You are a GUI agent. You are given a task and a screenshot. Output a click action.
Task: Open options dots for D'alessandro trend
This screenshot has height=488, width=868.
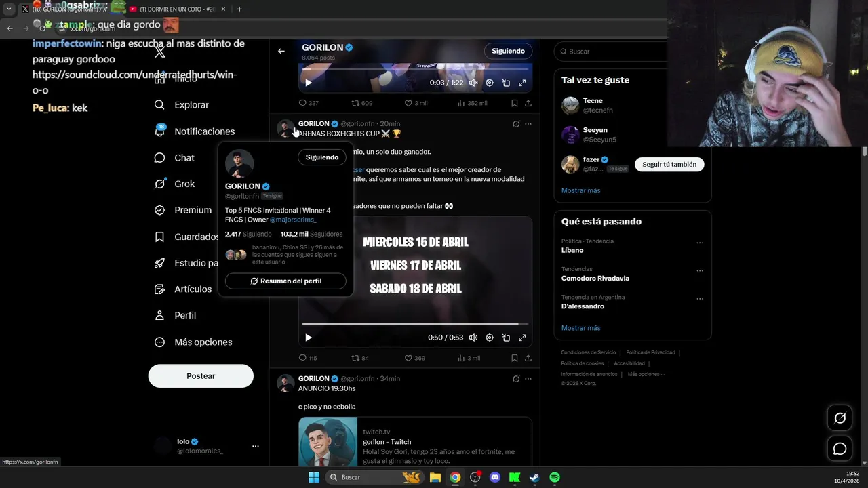coord(700,298)
